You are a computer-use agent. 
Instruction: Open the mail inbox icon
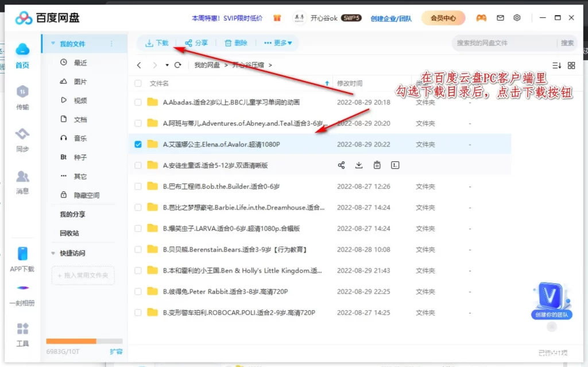pyautogui.click(x=500, y=18)
